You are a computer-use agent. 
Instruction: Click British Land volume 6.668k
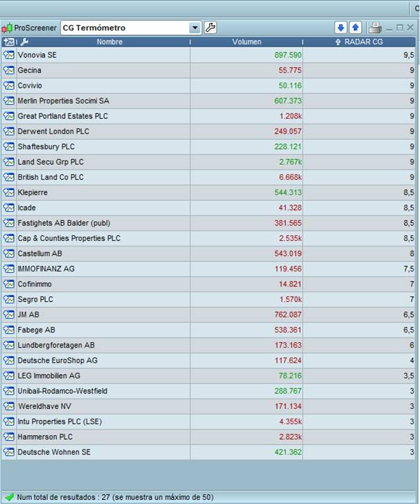290,177
